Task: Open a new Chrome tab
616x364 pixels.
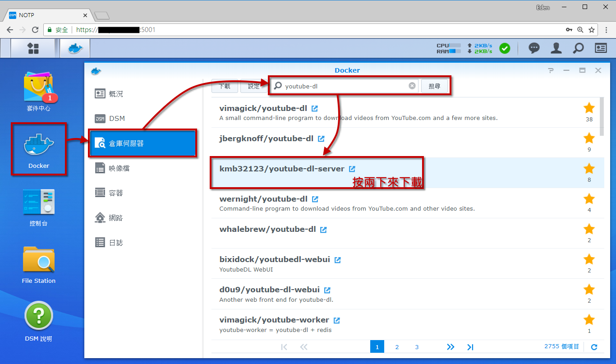Action: (x=102, y=16)
